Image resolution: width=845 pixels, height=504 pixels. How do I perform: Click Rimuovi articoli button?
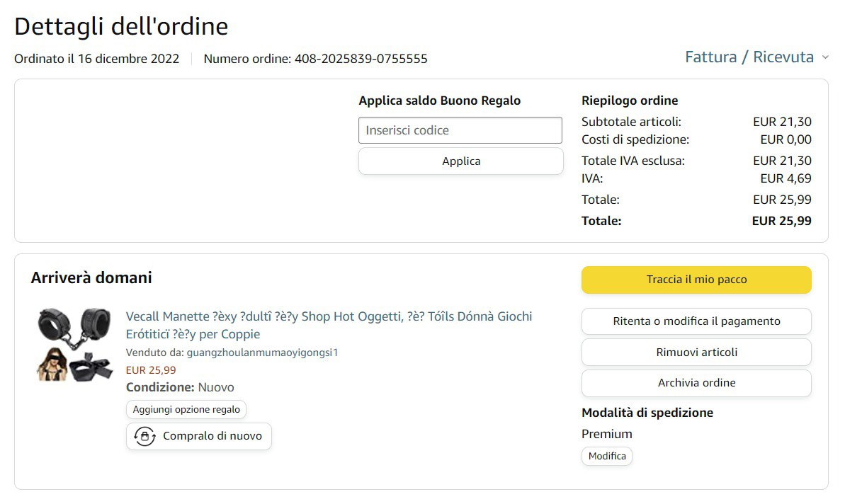(696, 352)
